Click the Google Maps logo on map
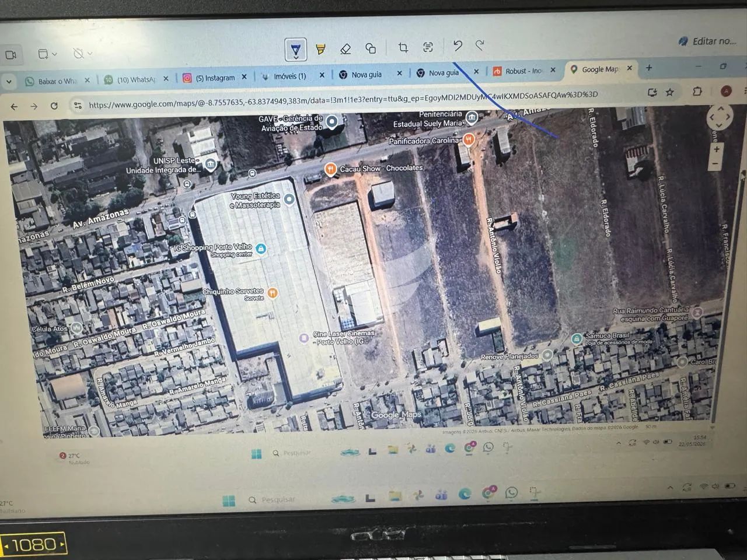Viewport: 747px width, 560px height. tap(396, 415)
